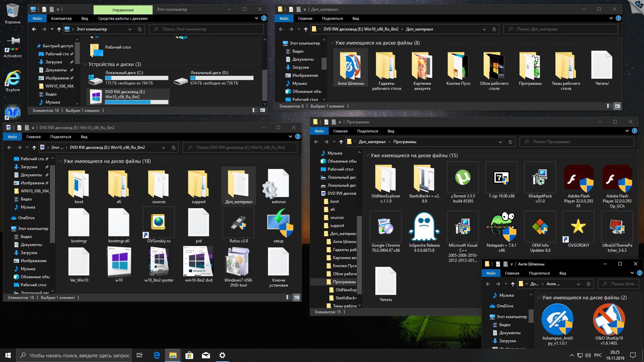Expand ribbon in Этот компьютер window
This screenshot has width=644, height=362.
(257, 18)
